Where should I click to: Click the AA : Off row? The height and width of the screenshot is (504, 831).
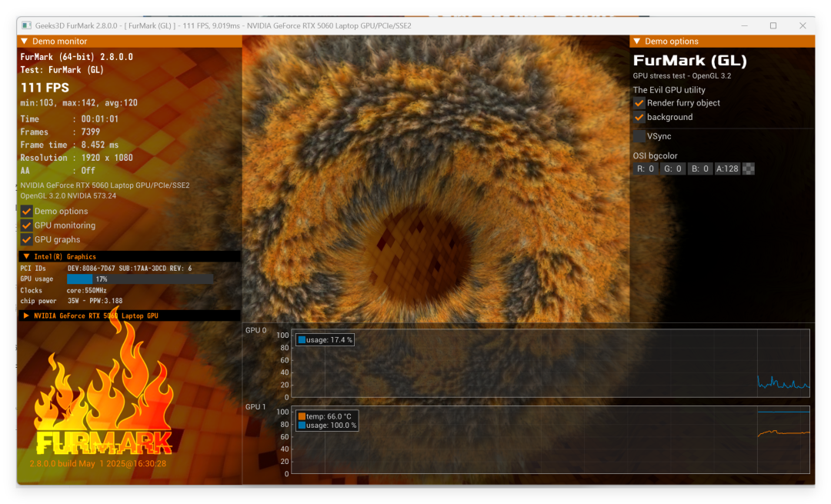[x=58, y=171]
